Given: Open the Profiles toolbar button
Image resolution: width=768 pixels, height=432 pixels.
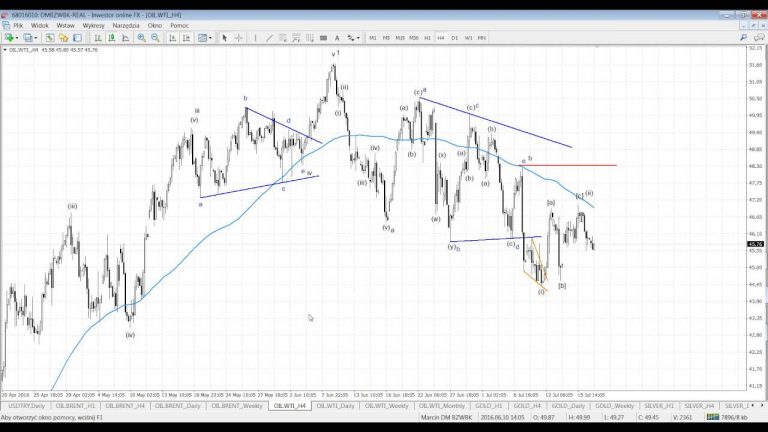Looking at the screenshot, I should tap(27, 38).
